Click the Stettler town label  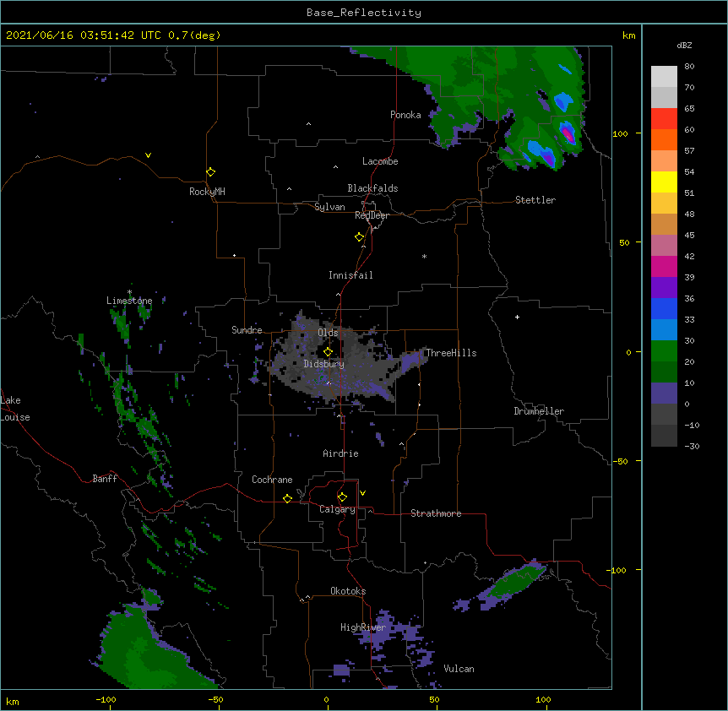click(x=535, y=200)
